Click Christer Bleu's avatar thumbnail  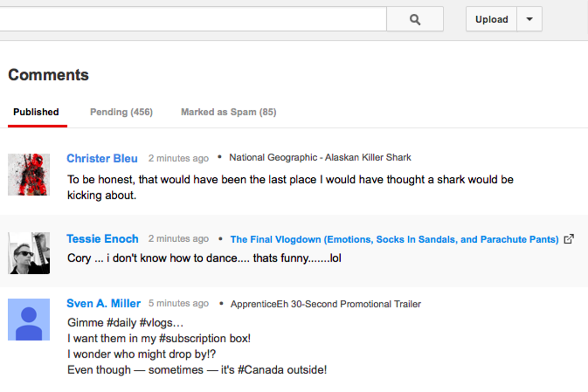(29, 175)
